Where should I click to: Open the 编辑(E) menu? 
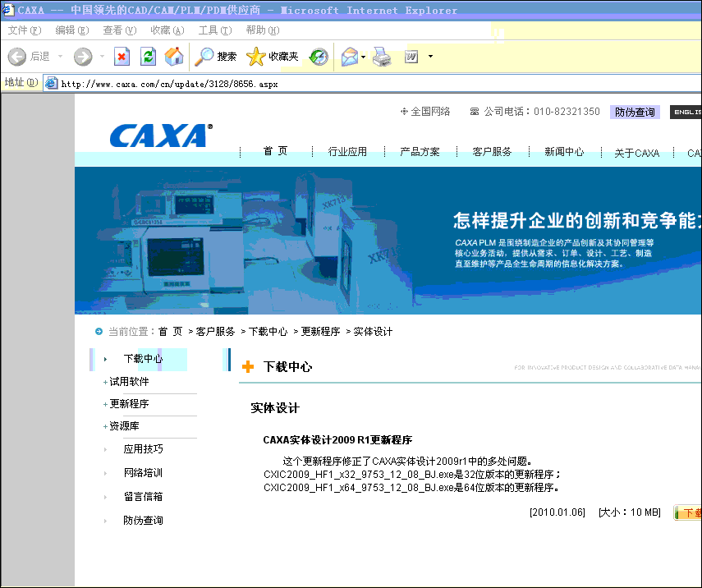71,30
